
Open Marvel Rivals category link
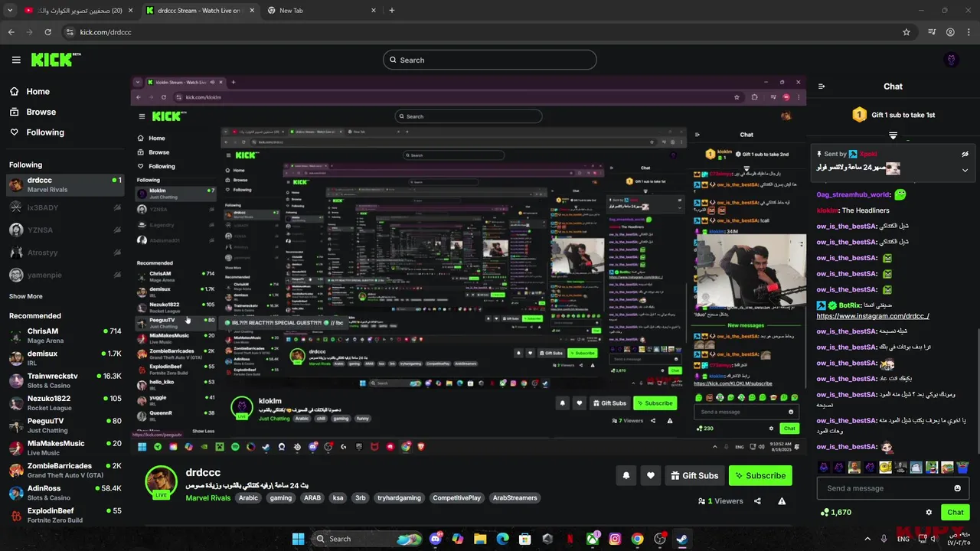(x=207, y=497)
